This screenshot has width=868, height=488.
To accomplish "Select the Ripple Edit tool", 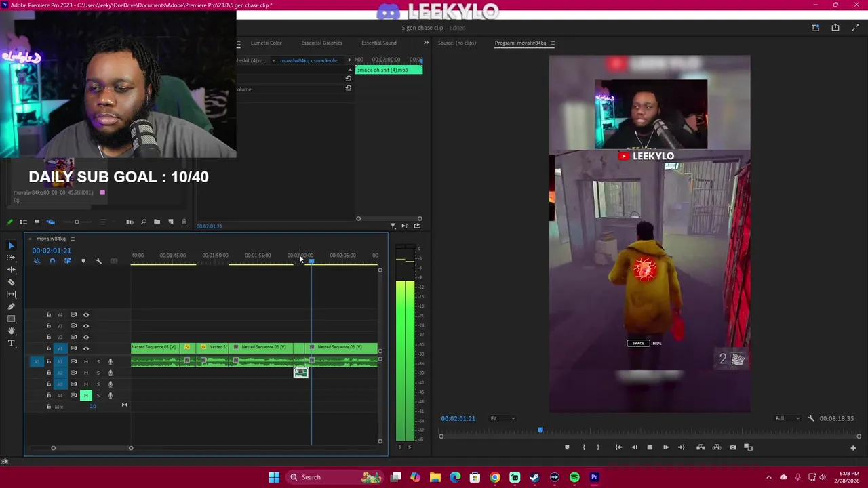I will [12, 270].
